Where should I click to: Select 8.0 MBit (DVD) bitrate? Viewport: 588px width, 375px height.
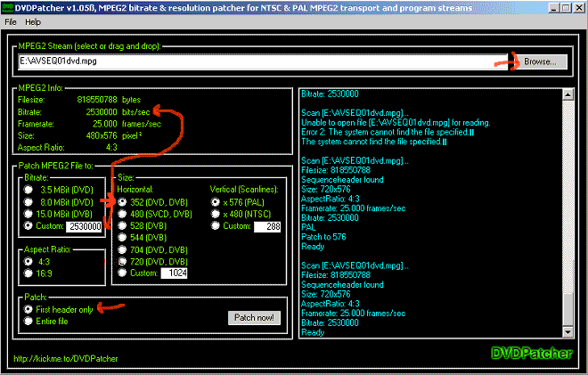tap(29, 202)
